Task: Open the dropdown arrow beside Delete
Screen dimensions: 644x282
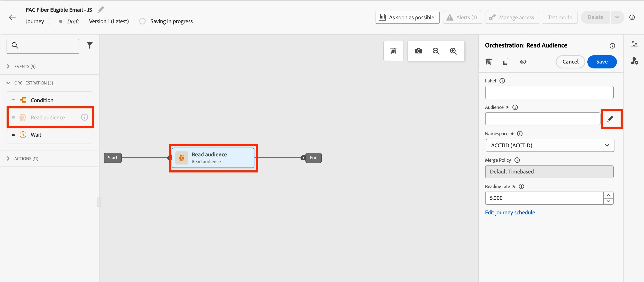Action: point(617,17)
